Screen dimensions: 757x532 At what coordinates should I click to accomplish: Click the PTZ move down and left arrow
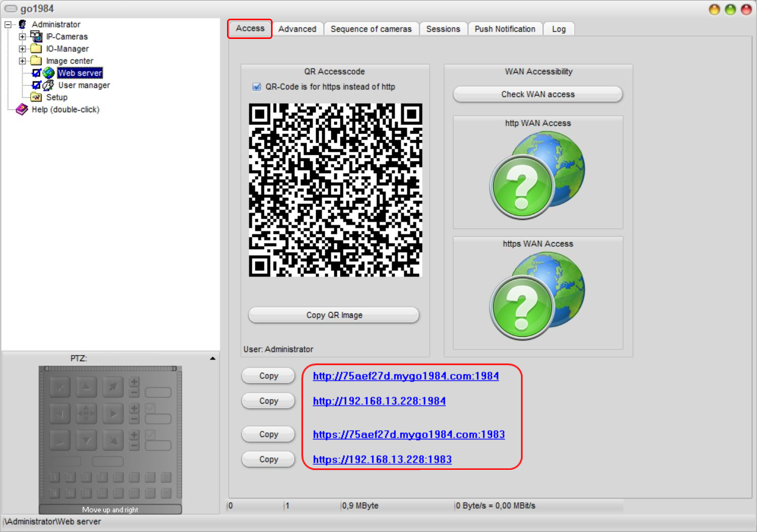[60, 440]
